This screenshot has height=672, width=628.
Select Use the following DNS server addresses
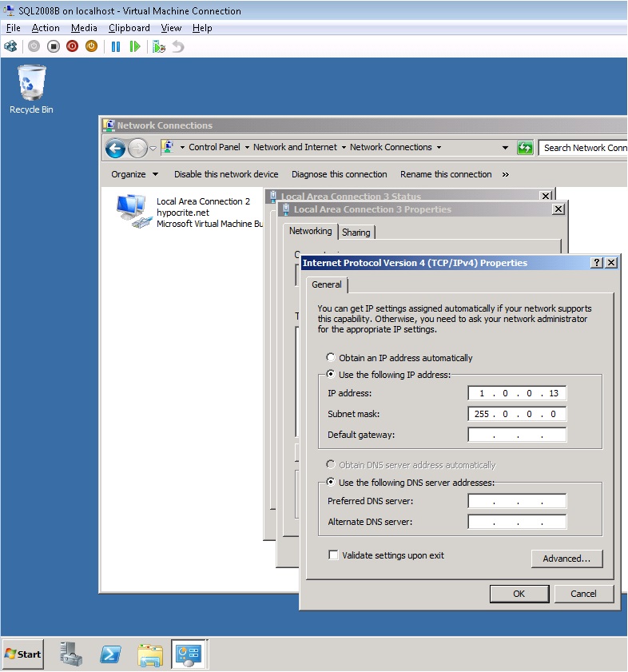tap(331, 482)
